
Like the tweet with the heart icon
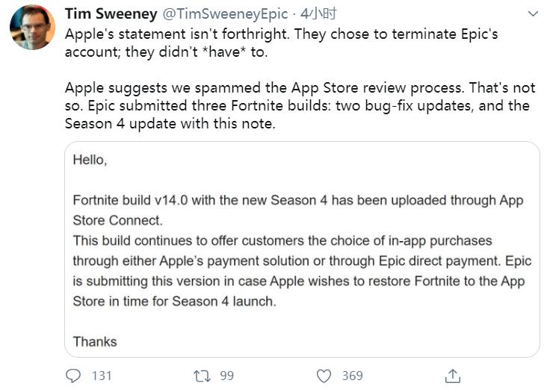(324, 376)
